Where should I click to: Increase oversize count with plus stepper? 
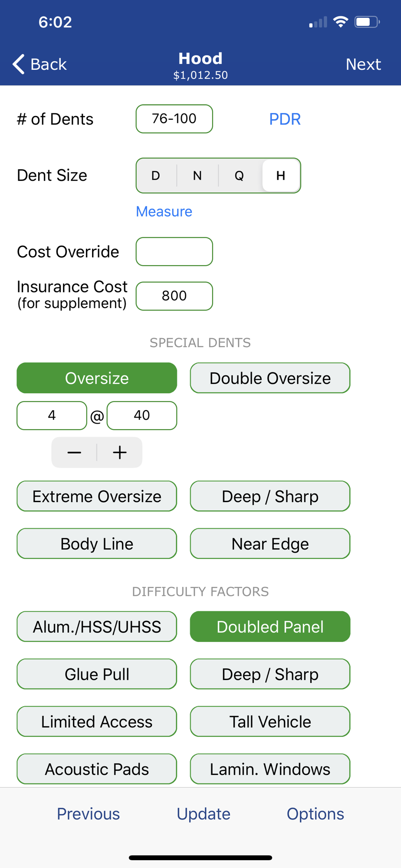[120, 452]
